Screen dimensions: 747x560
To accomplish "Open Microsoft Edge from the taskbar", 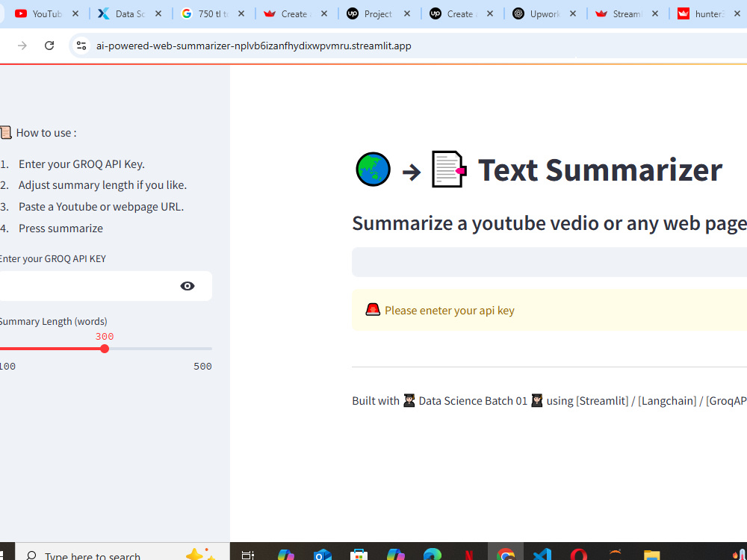I will (432, 556).
